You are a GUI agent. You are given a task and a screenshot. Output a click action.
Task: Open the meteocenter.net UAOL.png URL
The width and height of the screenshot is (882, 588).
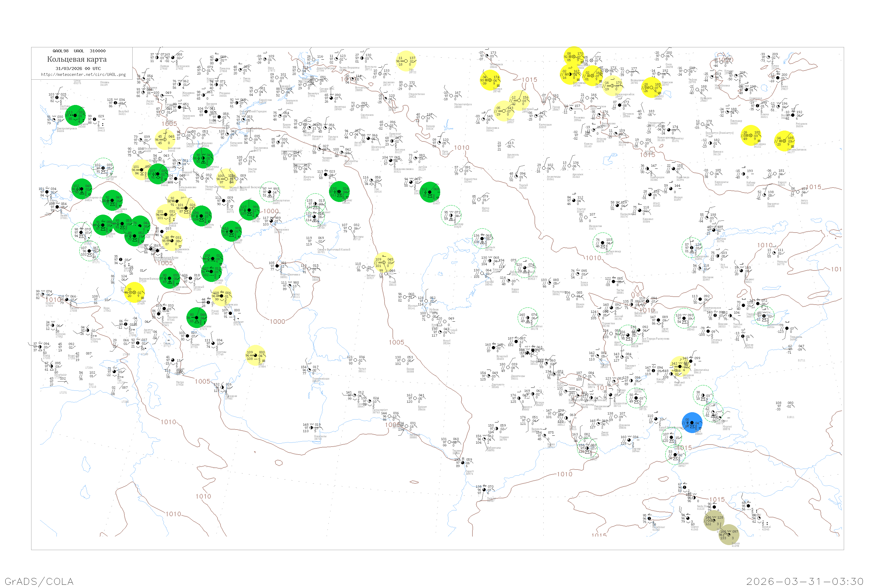(x=83, y=74)
